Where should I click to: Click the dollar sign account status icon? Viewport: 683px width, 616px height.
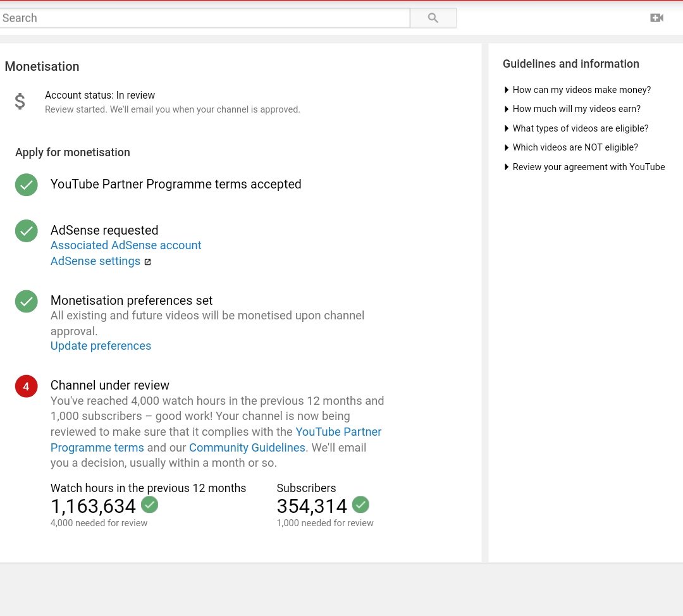tap(20, 101)
